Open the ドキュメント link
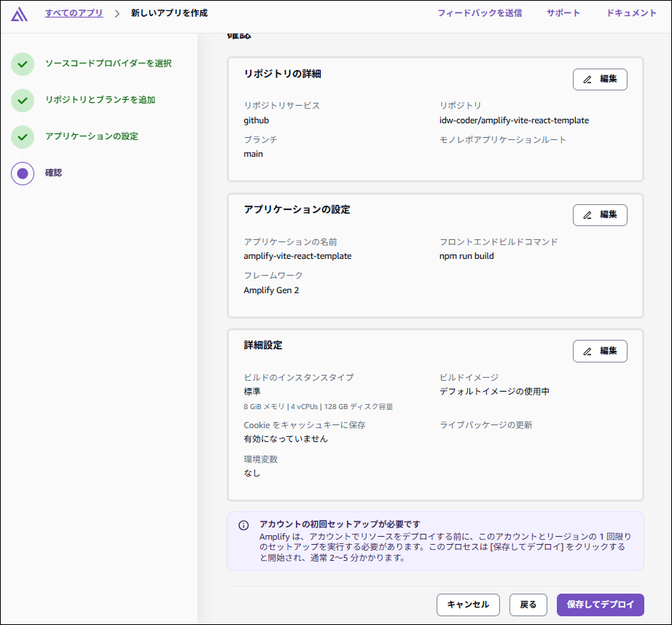 click(631, 13)
